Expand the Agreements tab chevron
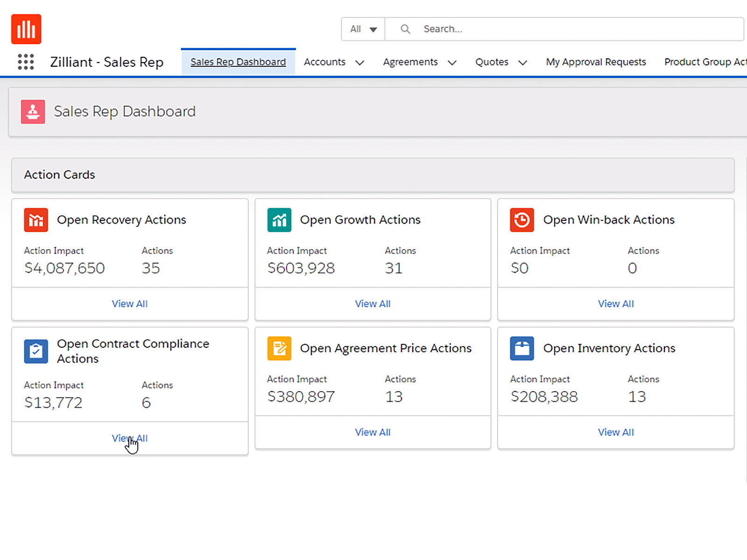The width and height of the screenshot is (747, 560). point(452,63)
